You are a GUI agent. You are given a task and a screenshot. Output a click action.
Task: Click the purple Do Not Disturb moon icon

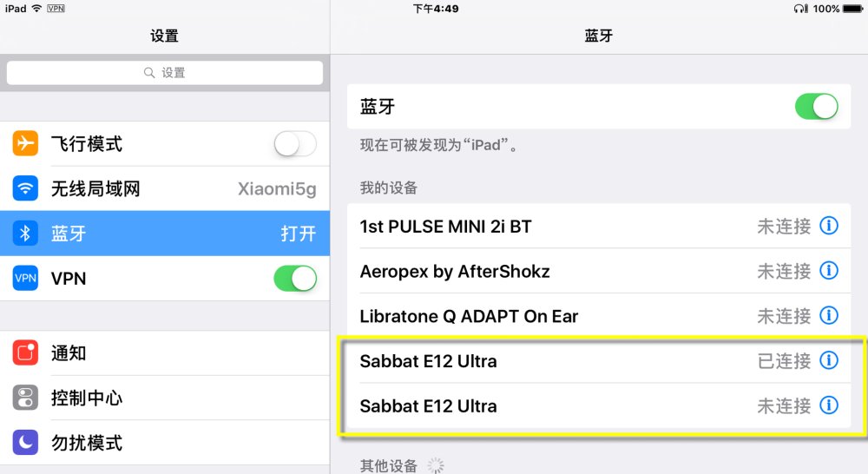[26, 443]
